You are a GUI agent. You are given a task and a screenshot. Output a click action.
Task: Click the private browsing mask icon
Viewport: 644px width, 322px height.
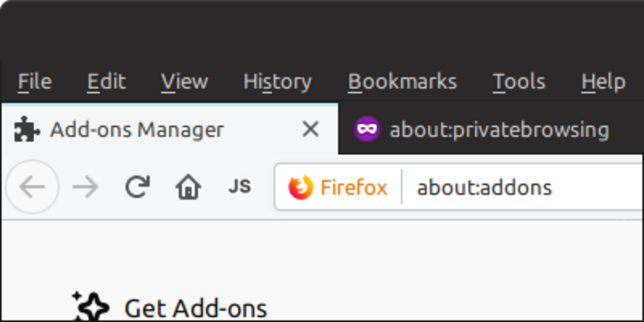point(366,129)
